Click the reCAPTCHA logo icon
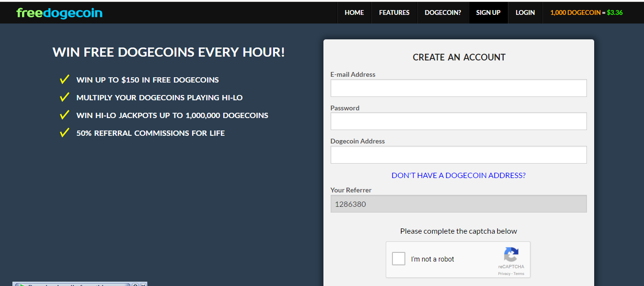Viewport: 644px width, 286px height. tap(511, 254)
